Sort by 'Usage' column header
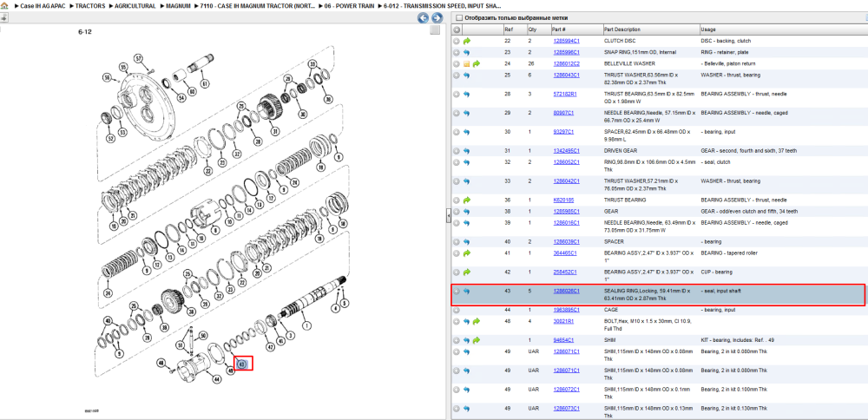 pos(707,30)
